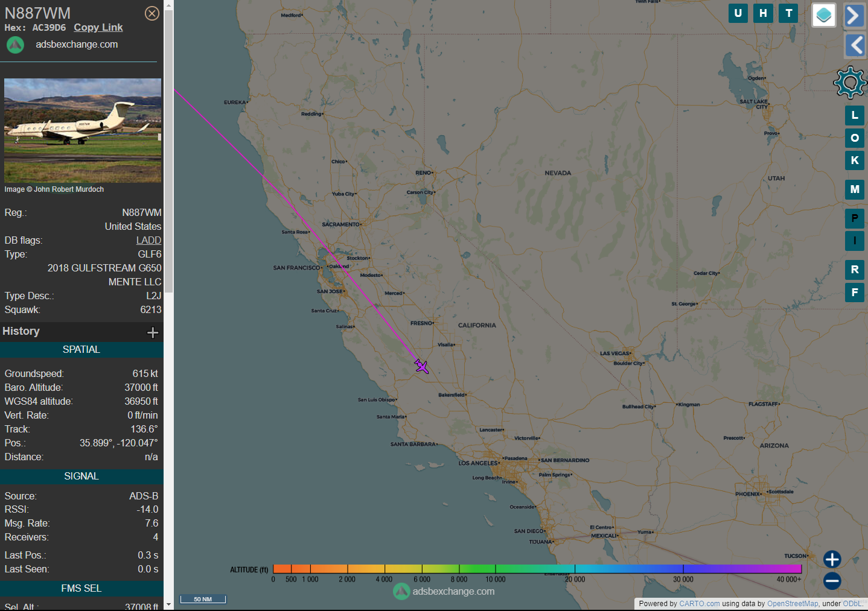868x611 pixels.
Task: Click the Groundspeed value 615 kt
Action: 145,374
